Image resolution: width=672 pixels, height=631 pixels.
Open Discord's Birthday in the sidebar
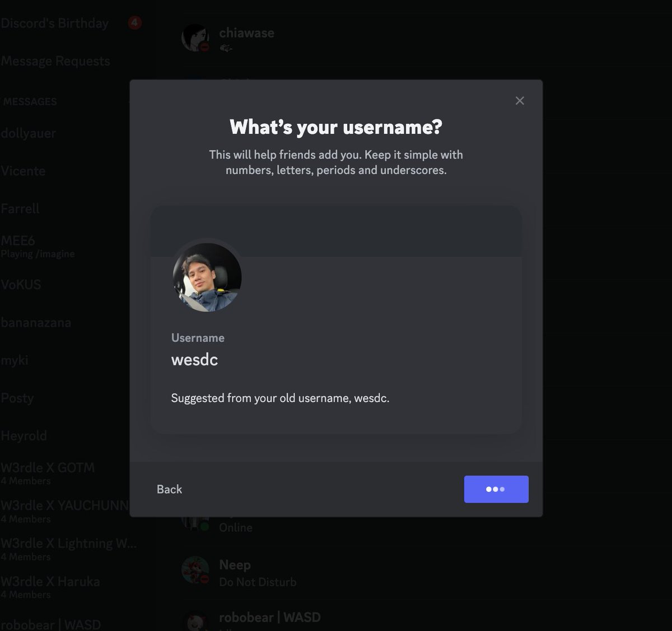(55, 24)
